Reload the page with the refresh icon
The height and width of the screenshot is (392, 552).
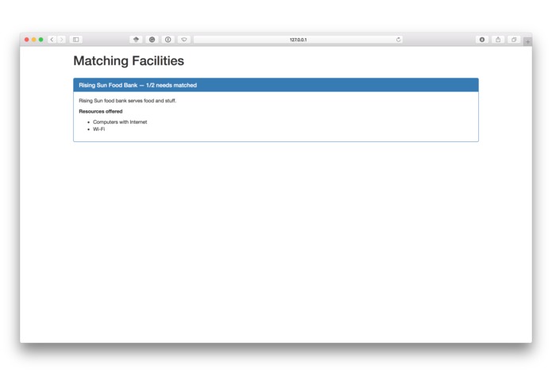(398, 40)
